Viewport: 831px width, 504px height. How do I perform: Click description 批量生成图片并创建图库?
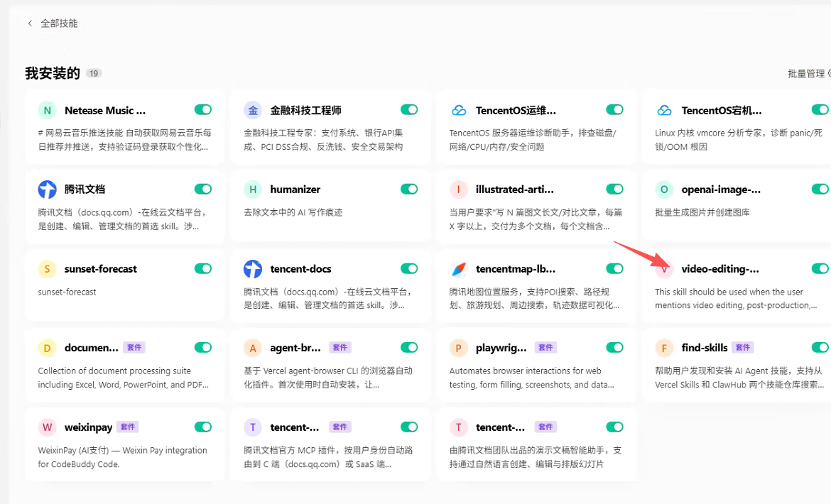pos(702,212)
